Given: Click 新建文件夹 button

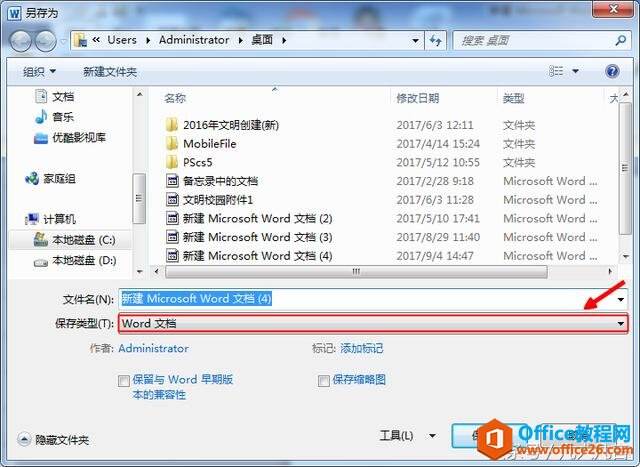Looking at the screenshot, I should coord(110,72).
